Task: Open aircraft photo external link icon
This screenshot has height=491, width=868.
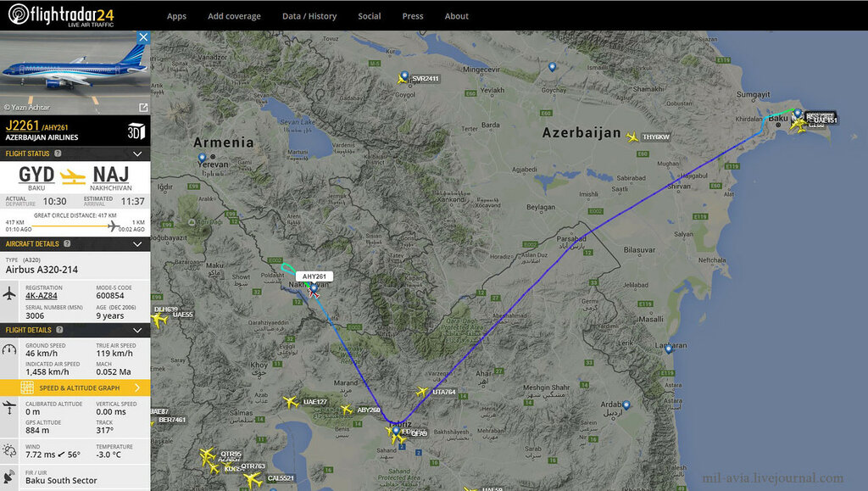Action: [x=143, y=107]
